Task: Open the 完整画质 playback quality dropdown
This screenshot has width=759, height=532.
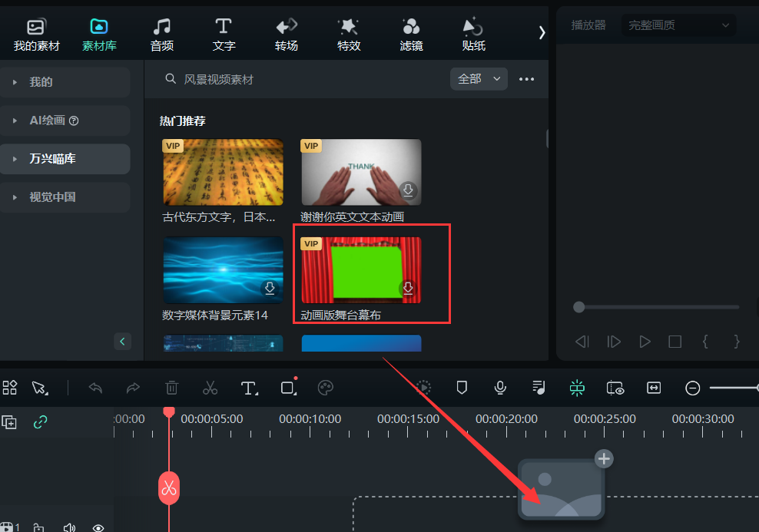Action: [678, 25]
